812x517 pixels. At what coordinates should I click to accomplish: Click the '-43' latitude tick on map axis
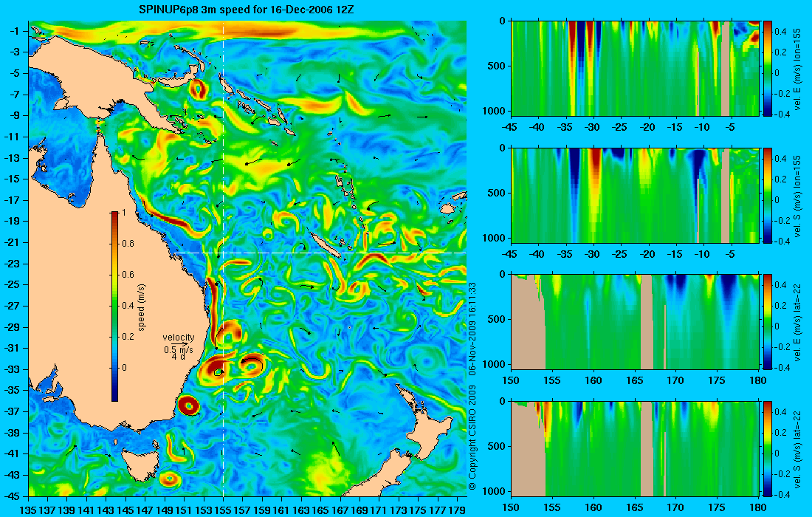point(12,475)
